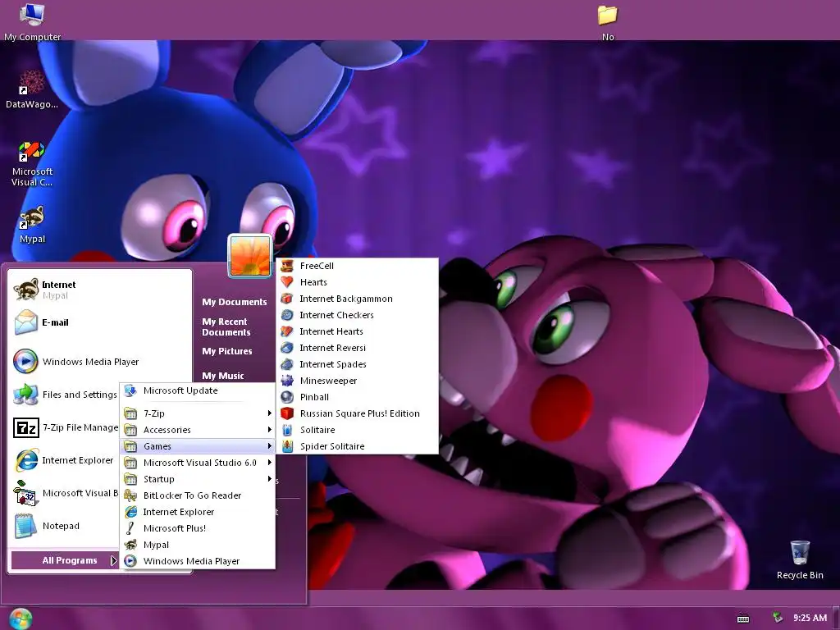This screenshot has width=840, height=630.
Task: Open Internet Mypal pinned item
Action: click(99, 290)
